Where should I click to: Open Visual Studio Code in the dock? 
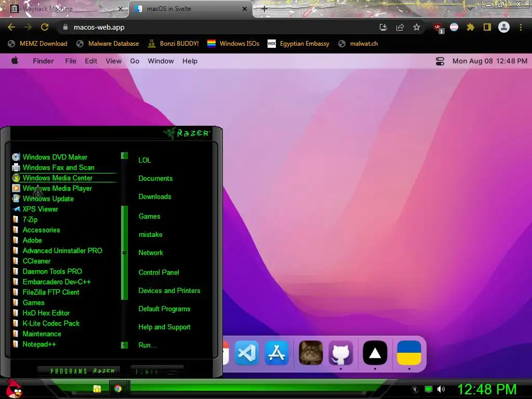click(x=247, y=353)
